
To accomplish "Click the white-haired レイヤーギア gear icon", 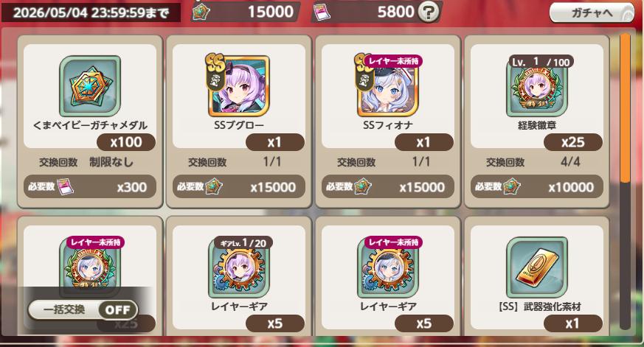I will point(388,267).
